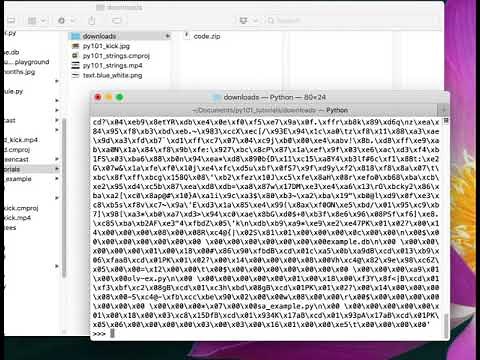The height and width of the screenshot is (360, 480).
Task: Click the py101_strings.cmproj file icon
Action: [76, 56]
